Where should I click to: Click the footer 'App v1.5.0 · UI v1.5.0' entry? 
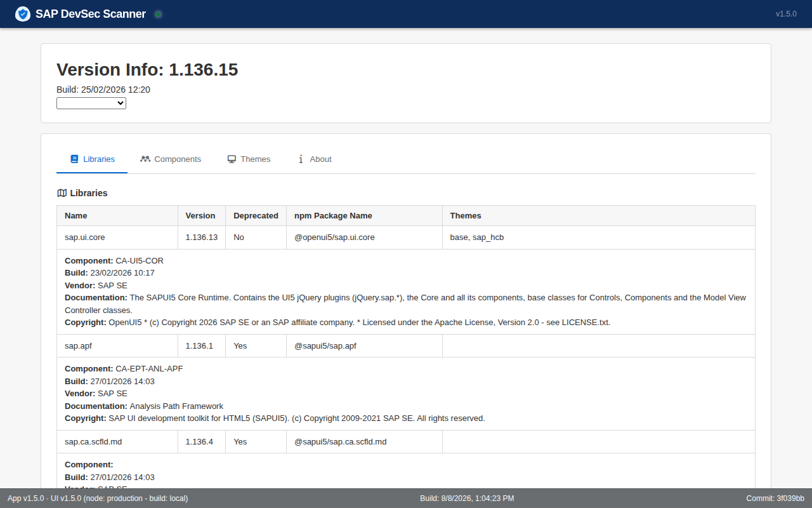[98, 498]
